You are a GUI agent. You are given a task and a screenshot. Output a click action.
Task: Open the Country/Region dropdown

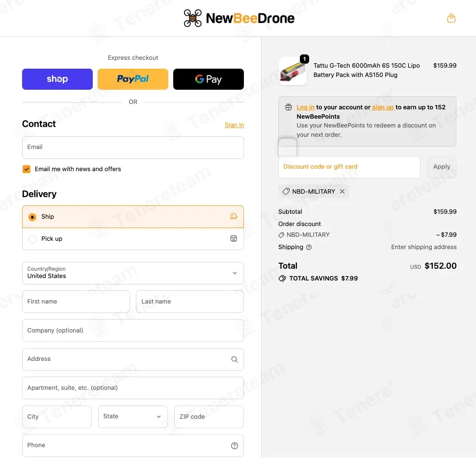133,273
